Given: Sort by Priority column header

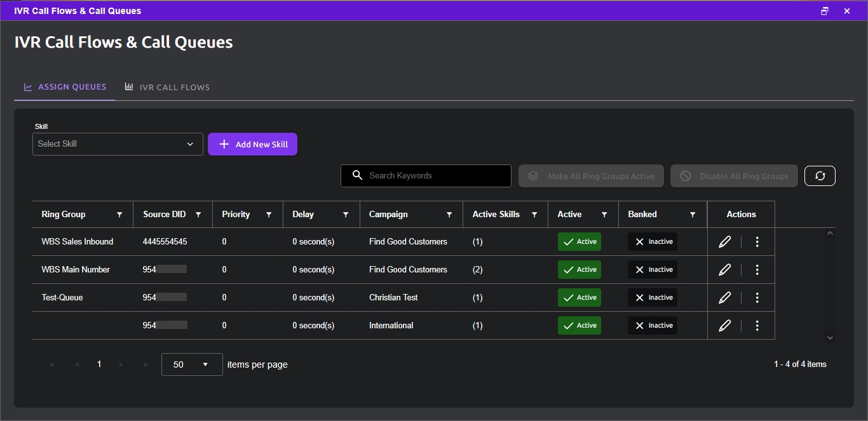Looking at the screenshot, I should point(236,215).
